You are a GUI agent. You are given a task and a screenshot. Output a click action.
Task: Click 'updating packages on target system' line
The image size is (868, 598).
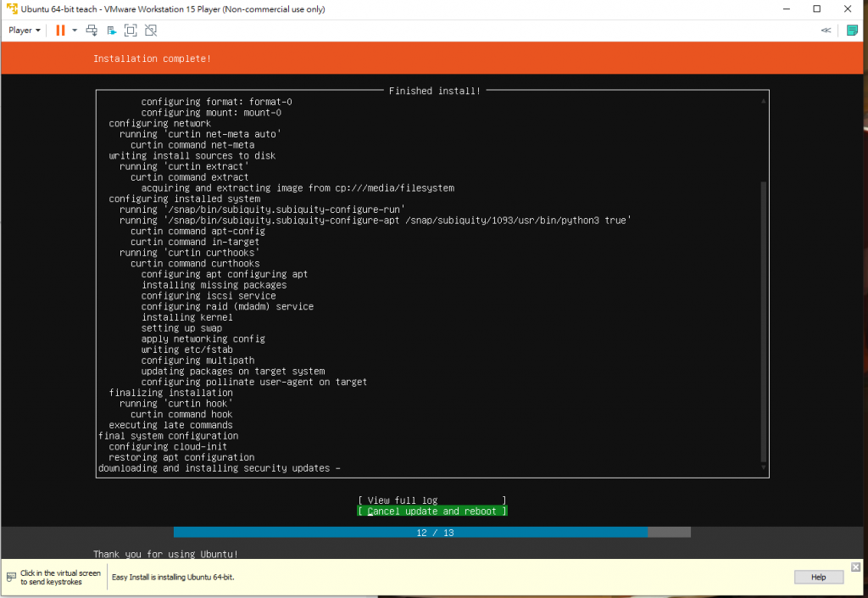click(233, 372)
